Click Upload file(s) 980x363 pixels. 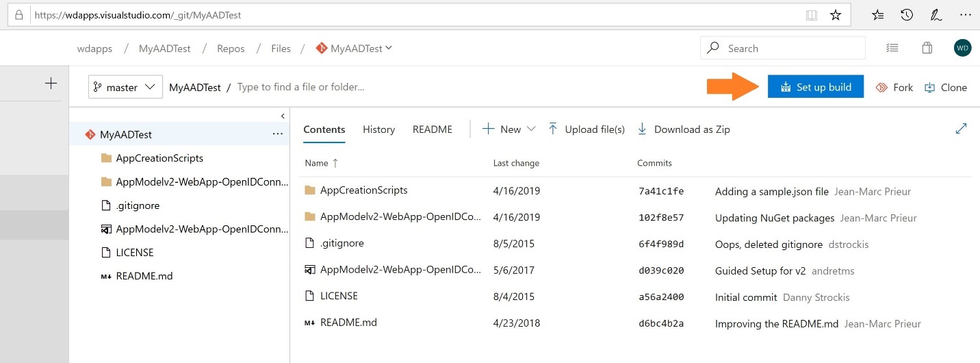[x=586, y=129]
